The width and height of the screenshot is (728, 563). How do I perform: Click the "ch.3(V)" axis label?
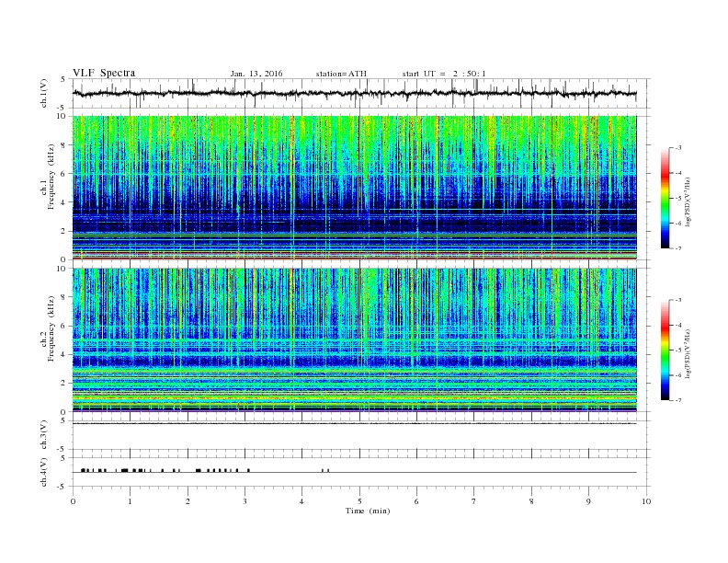tap(43, 435)
